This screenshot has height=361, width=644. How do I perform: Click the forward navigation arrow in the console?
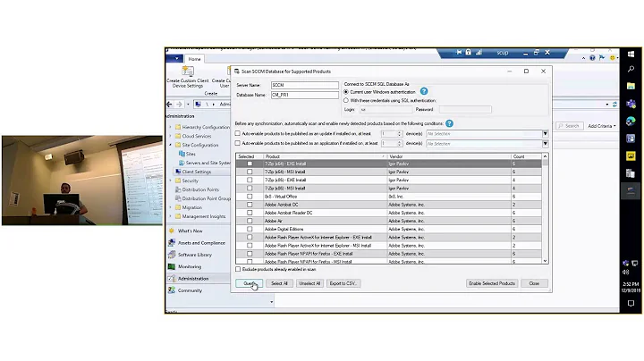pos(179,105)
